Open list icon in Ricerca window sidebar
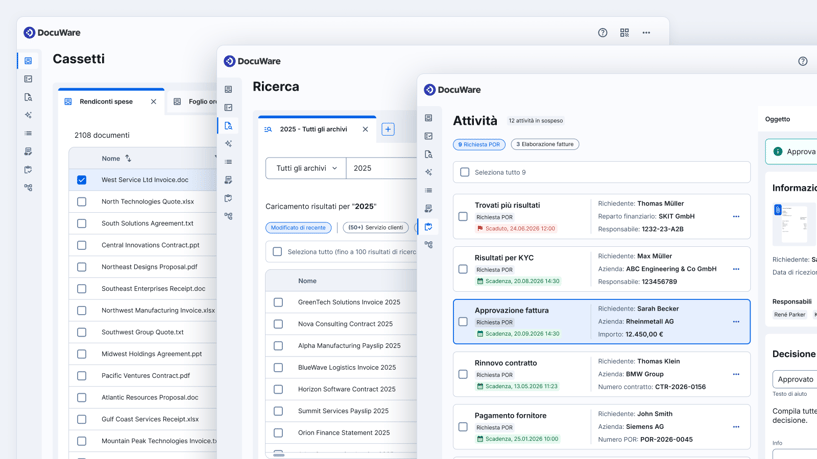This screenshot has height=459, width=817. (228, 162)
